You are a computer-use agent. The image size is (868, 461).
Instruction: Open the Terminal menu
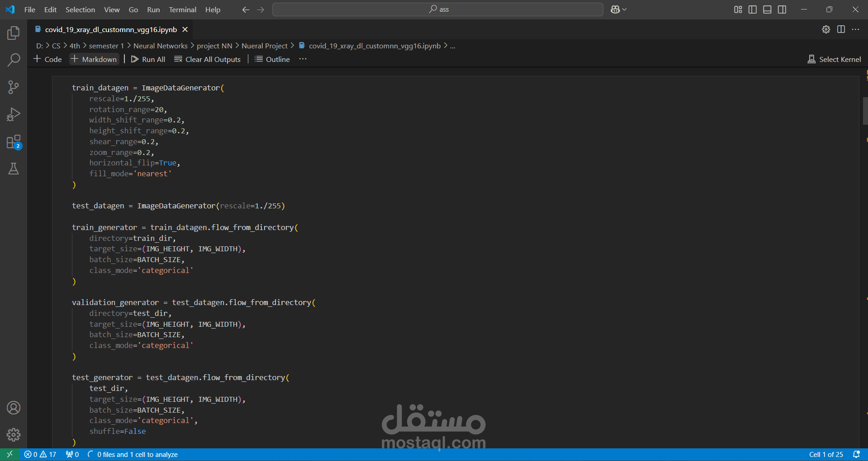(x=182, y=9)
